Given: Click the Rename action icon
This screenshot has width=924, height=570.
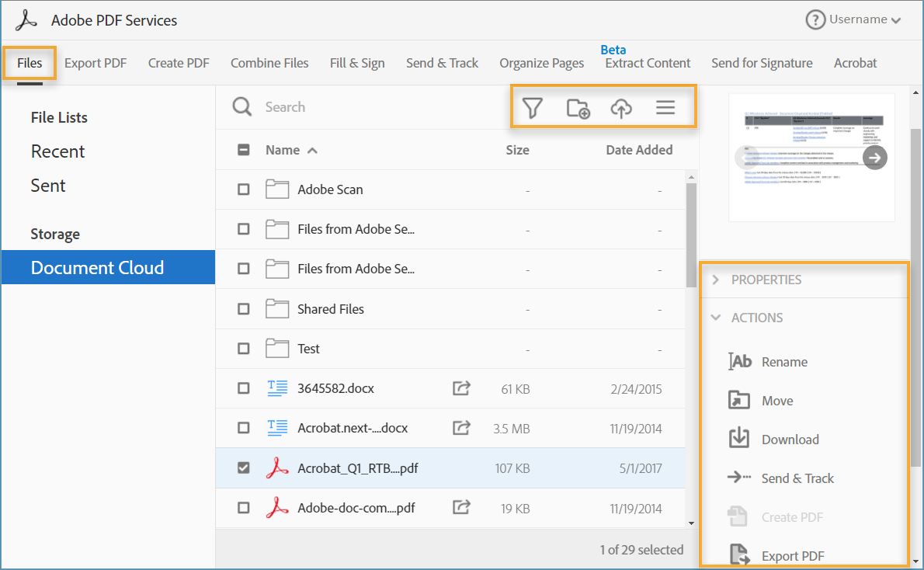Looking at the screenshot, I should 739,361.
